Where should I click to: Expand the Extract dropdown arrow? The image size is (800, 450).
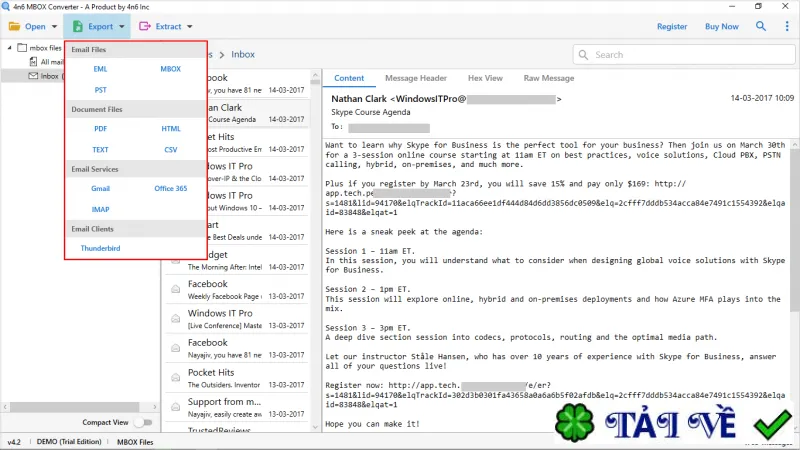point(190,27)
